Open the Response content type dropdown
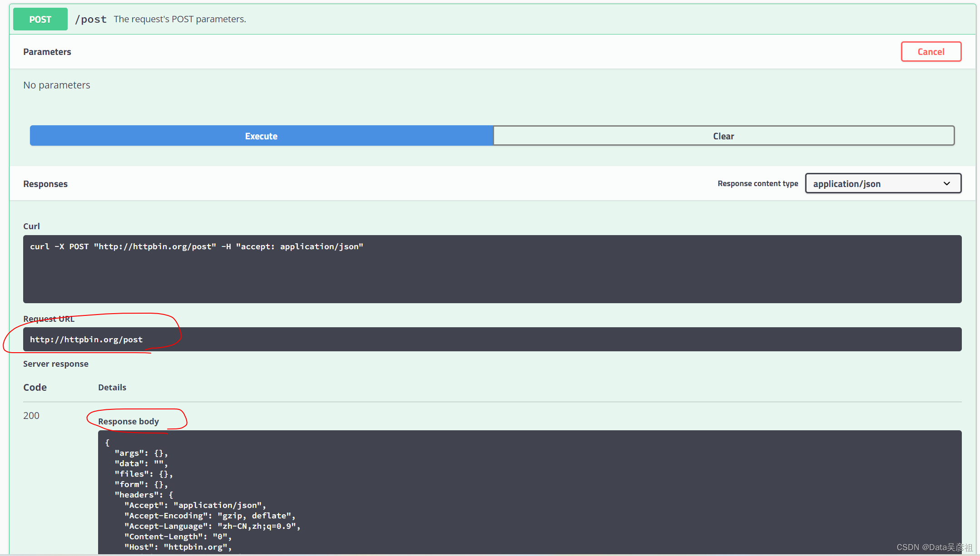The image size is (980, 556). tap(883, 183)
